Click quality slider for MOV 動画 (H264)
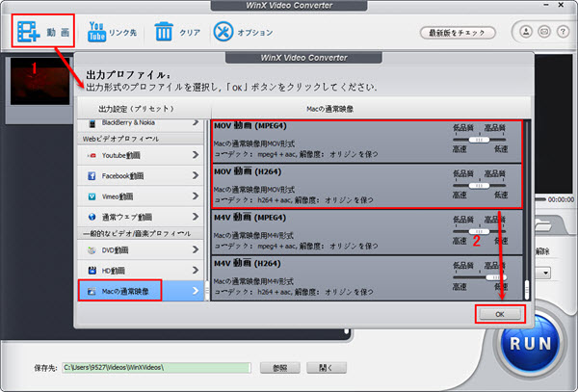This screenshot has height=392, width=578. tap(479, 185)
